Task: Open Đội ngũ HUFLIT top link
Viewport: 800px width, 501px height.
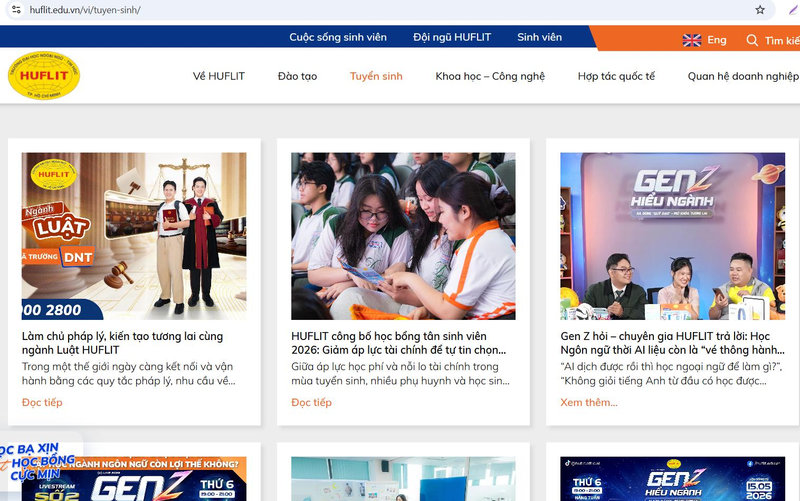Action: pos(452,37)
